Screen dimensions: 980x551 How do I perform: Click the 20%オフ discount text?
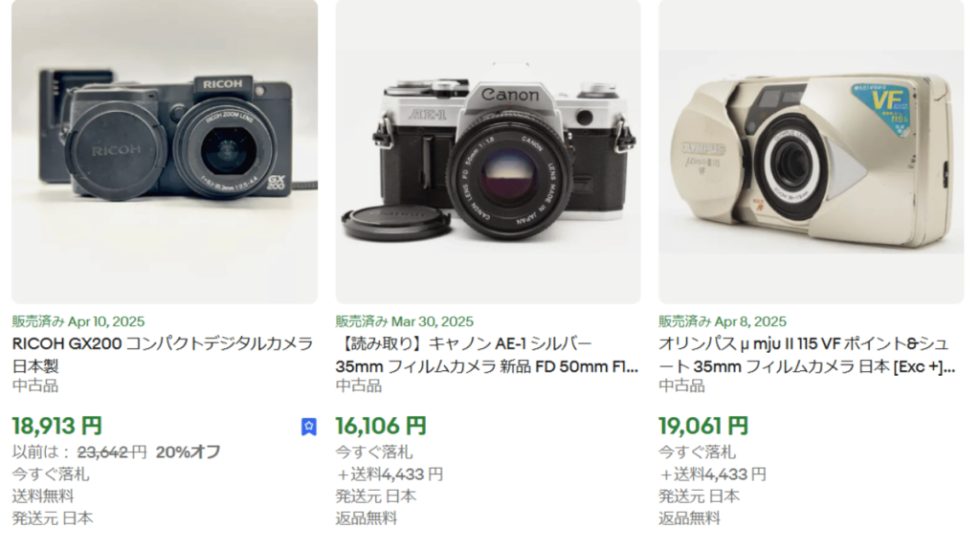point(189,452)
